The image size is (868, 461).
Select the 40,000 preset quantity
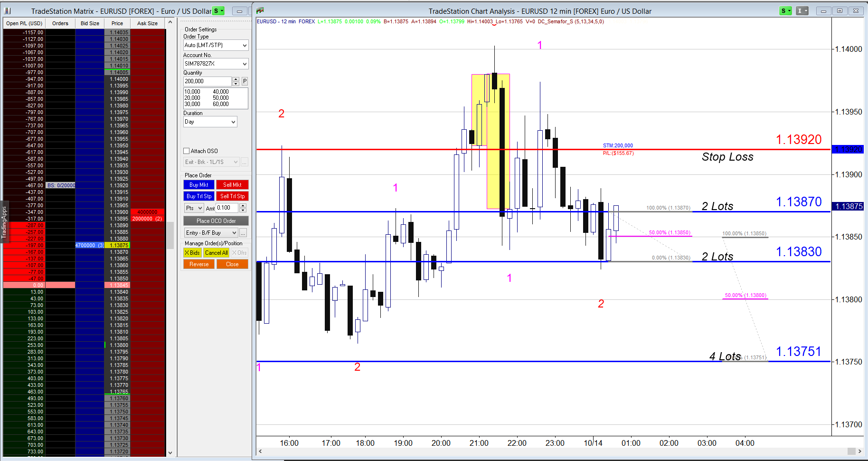tap(221, 92)
